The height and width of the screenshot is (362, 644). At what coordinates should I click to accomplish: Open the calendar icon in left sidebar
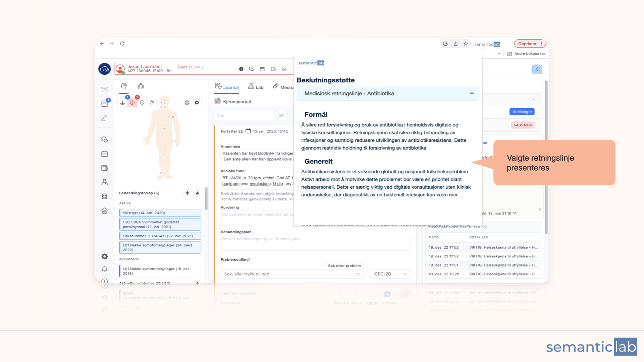coord(105,154)
